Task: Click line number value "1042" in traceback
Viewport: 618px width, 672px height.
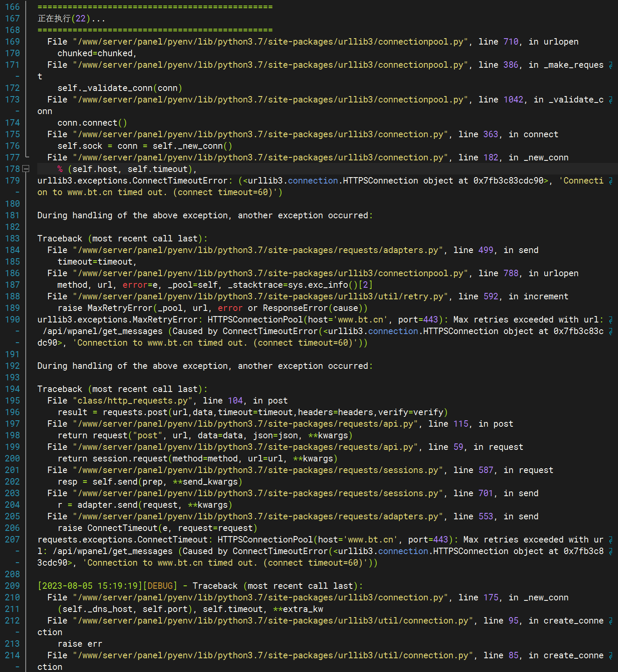Action: pos(513,99)
